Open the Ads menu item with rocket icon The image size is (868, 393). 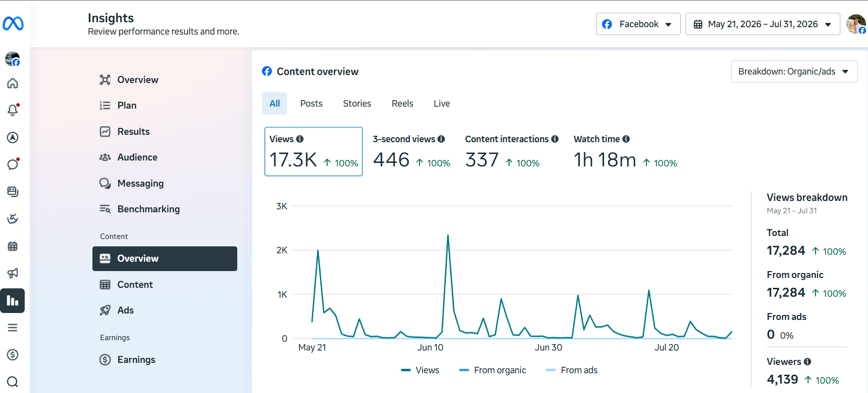165,311
